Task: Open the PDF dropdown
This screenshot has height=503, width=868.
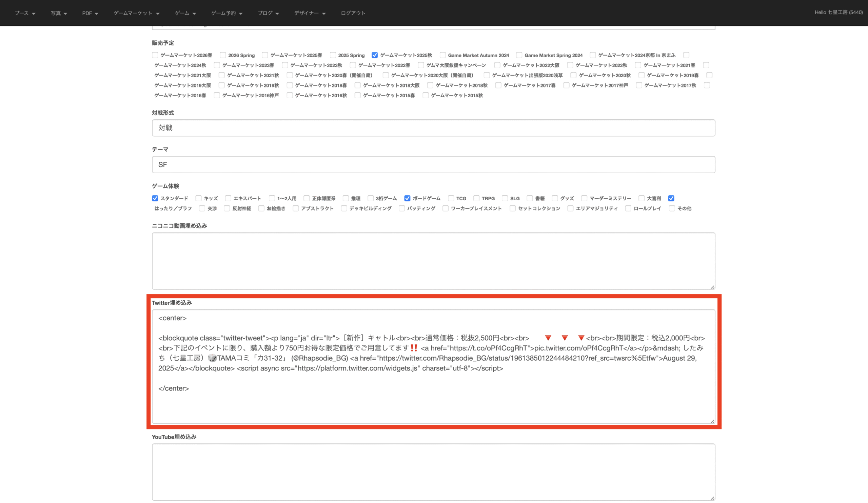Action: click(90, 13)
